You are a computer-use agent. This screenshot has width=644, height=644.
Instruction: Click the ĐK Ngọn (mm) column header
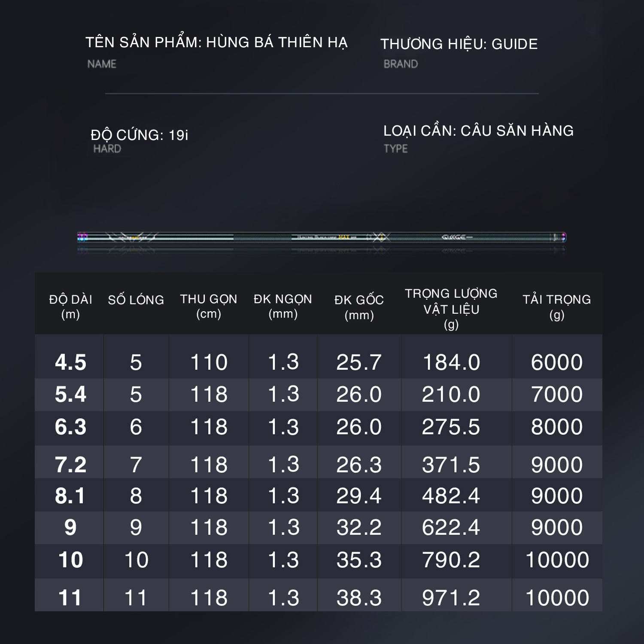click(283, 306)
